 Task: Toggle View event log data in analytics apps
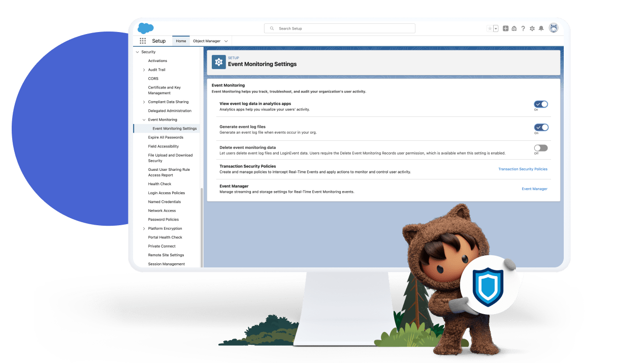click(540, 104)
